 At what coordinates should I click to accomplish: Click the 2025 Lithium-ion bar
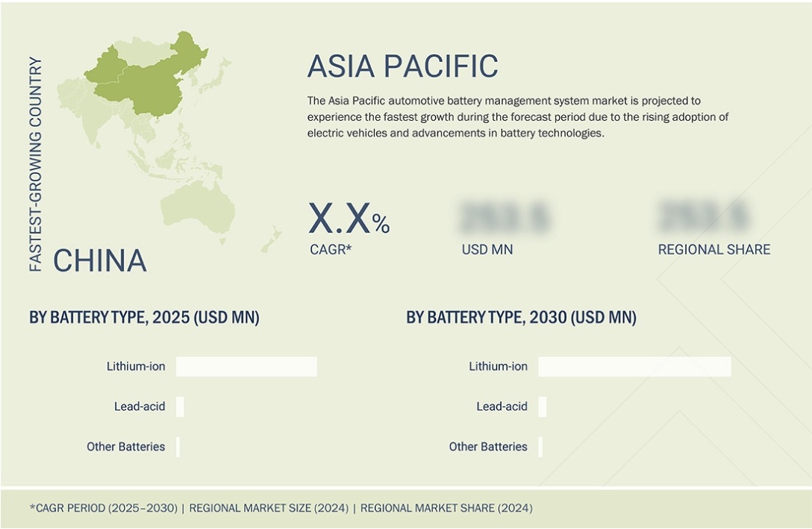coord(246,366)
